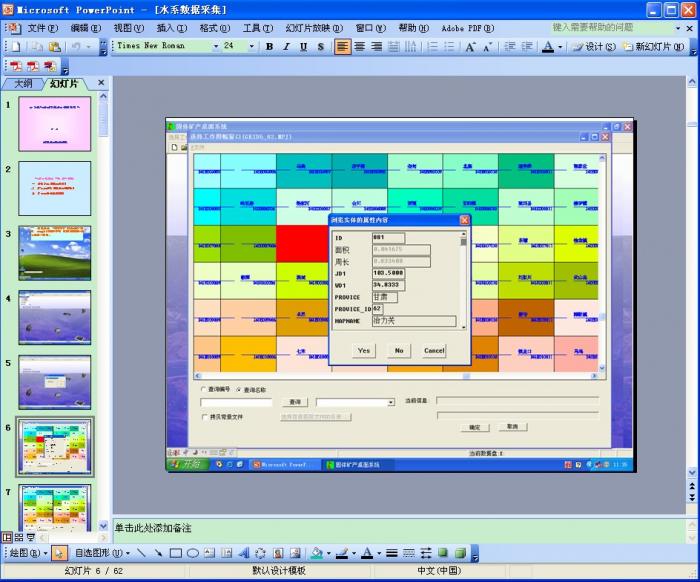
Task: Click the 新幻灯片 new slide button
Action: tap(655, 47)
